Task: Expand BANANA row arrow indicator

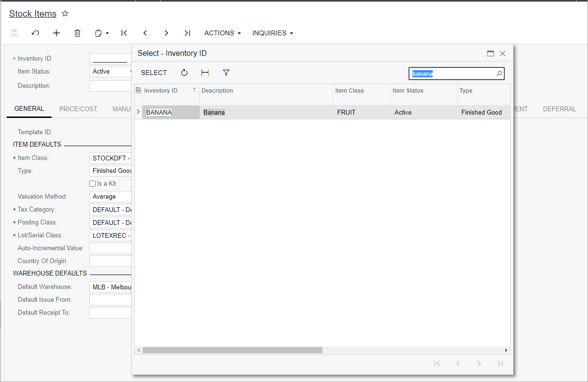Action: pyautogui.click(x=139, y=112)
